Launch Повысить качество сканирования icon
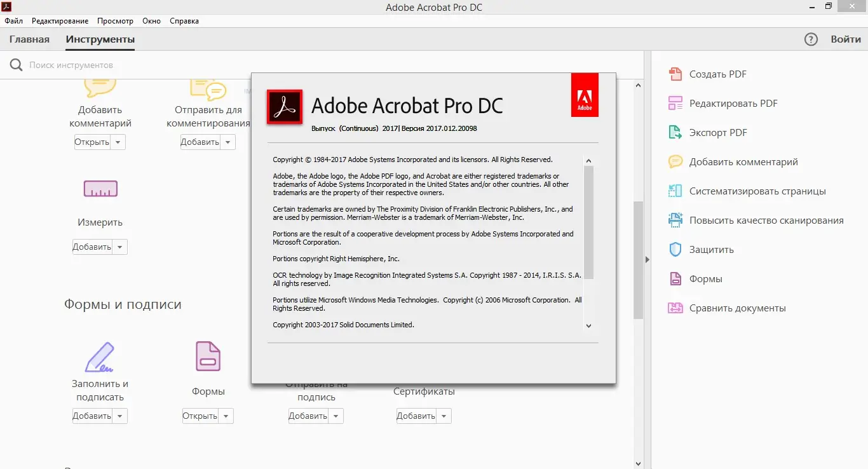The height and width of the screenshot is (469, 868). (x=675, y=221)
